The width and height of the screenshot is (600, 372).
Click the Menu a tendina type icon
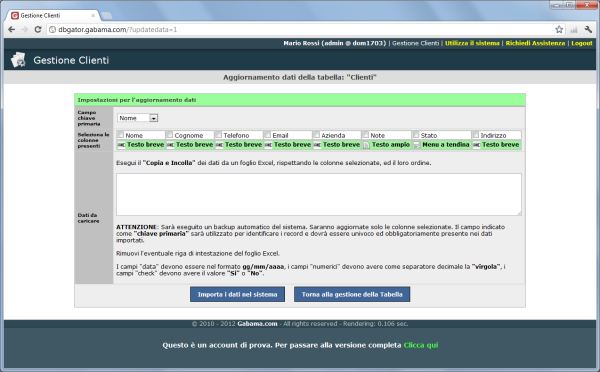pos(416,145)
